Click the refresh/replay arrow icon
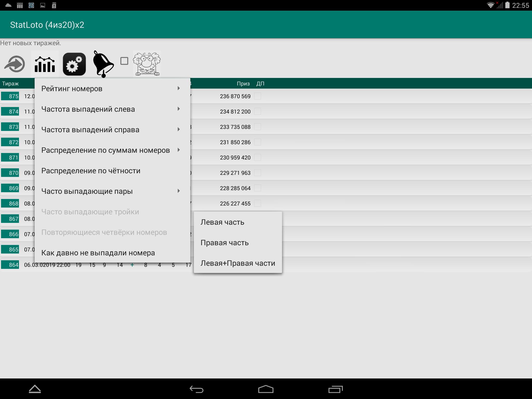 16,64
